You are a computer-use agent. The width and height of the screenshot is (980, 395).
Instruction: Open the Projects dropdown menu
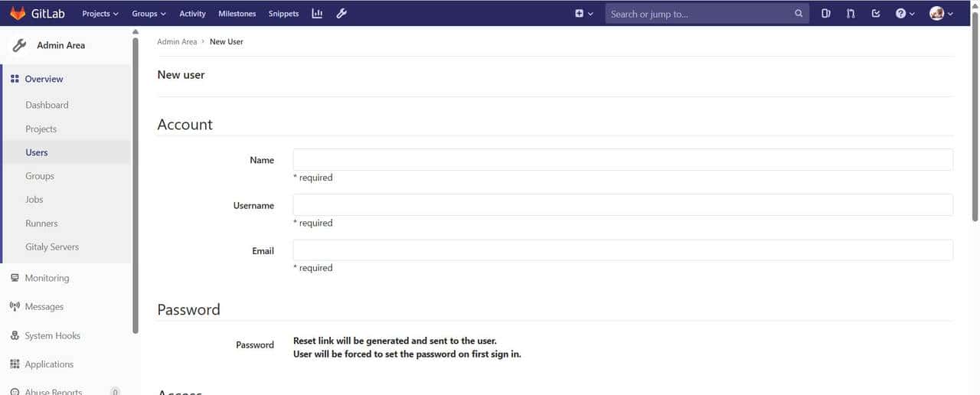100,14
